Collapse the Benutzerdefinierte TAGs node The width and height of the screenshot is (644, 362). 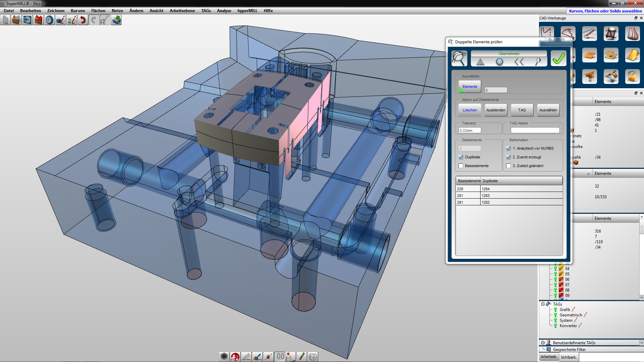coord(543,343)
